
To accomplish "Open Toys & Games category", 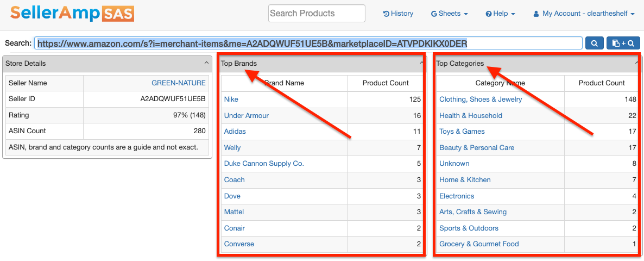I will click(462, 132).
